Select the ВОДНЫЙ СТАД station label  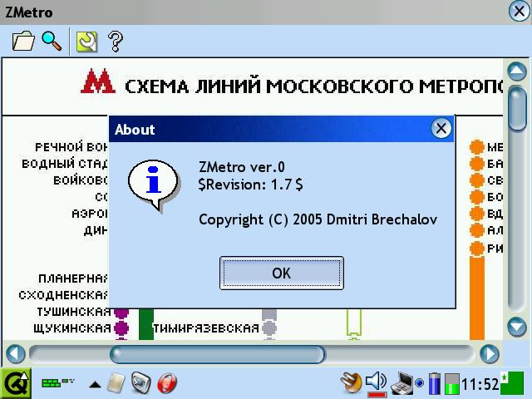pyautogui.click(x=65, y=164)
